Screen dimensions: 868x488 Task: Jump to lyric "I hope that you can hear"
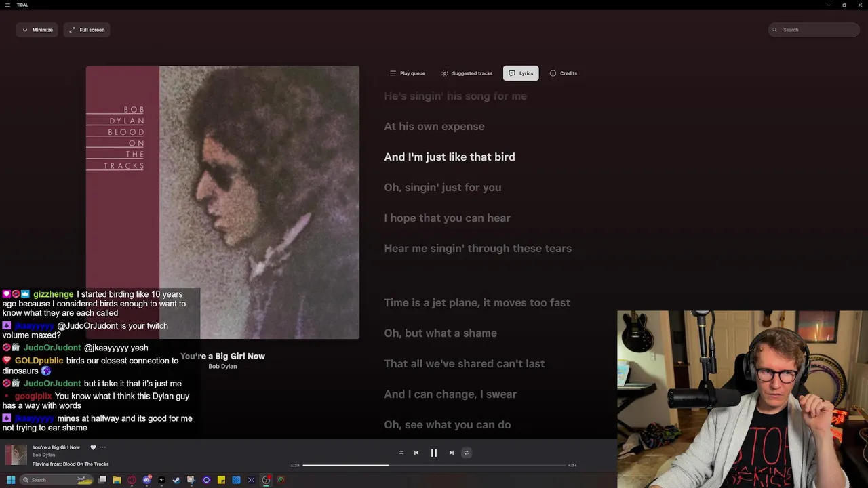coord(448,218)
